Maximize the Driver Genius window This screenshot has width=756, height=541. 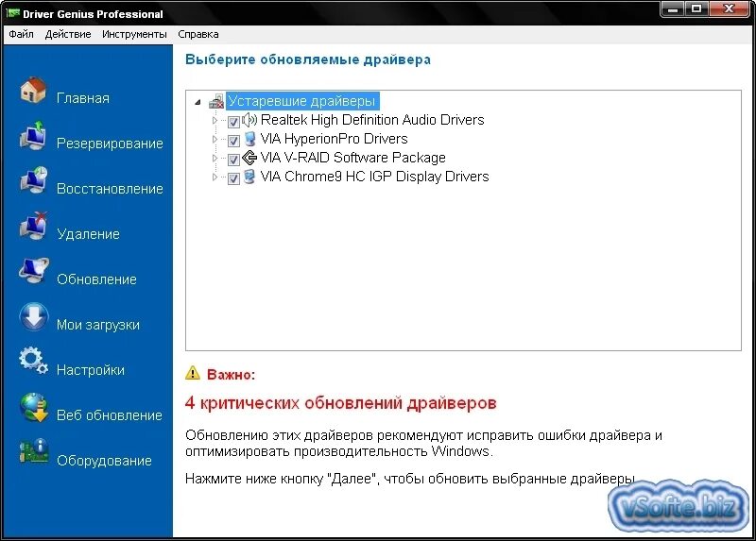[x=696, y=9]
